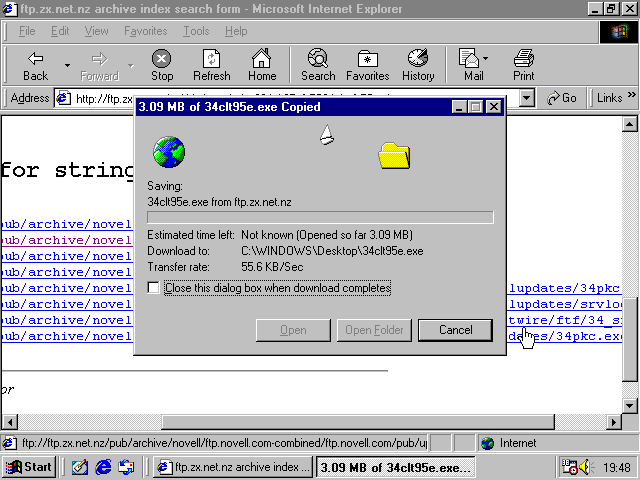
Task: Expand the Links toolbar chevron
Action: (632, 95)
